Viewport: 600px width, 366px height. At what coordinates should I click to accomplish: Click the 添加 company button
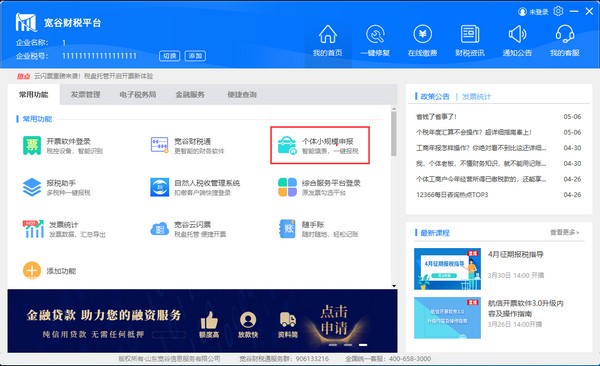coord(195,56)
